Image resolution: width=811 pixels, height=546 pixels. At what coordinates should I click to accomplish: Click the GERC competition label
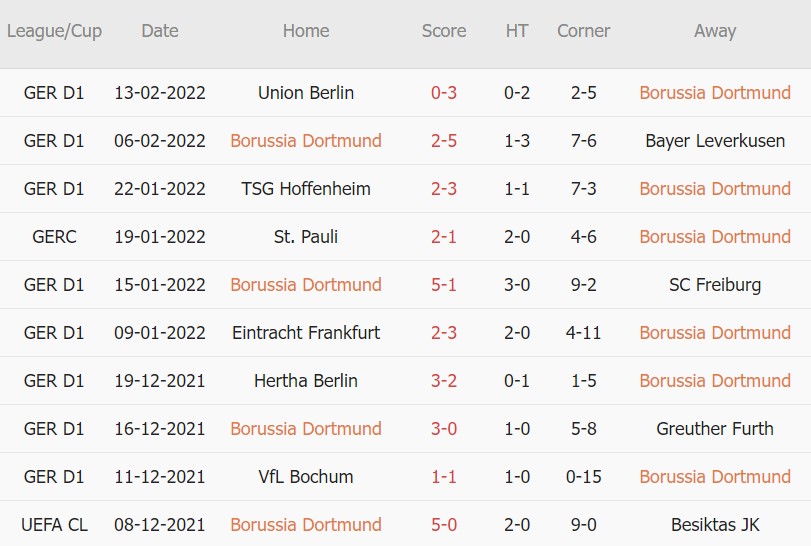coord(54,237)
